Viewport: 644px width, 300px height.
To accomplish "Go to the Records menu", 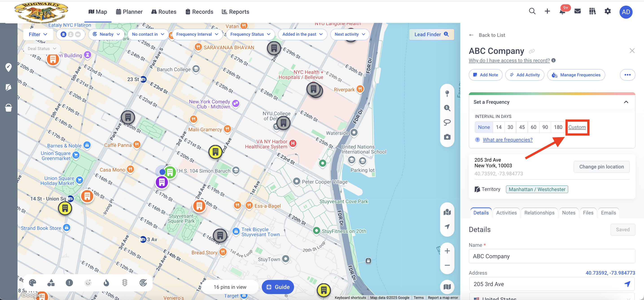I will coord(199,12).
